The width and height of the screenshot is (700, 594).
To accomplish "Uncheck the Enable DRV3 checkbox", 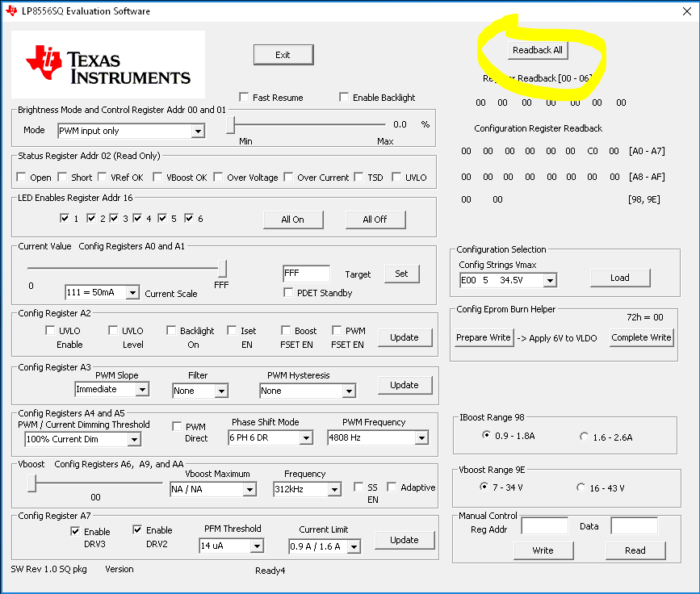I will tap(75, 531).
